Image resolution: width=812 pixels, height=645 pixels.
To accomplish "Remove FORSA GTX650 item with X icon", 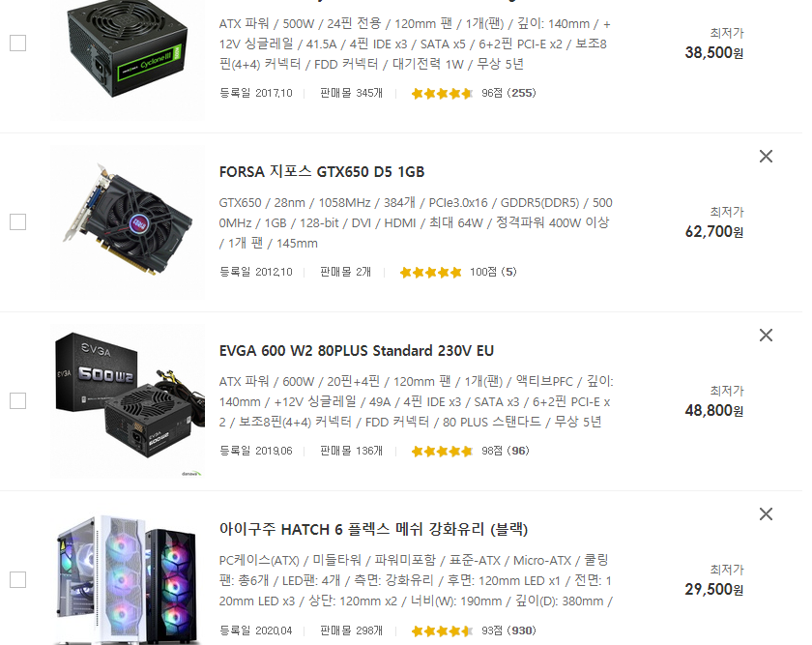I will (766, 156).
